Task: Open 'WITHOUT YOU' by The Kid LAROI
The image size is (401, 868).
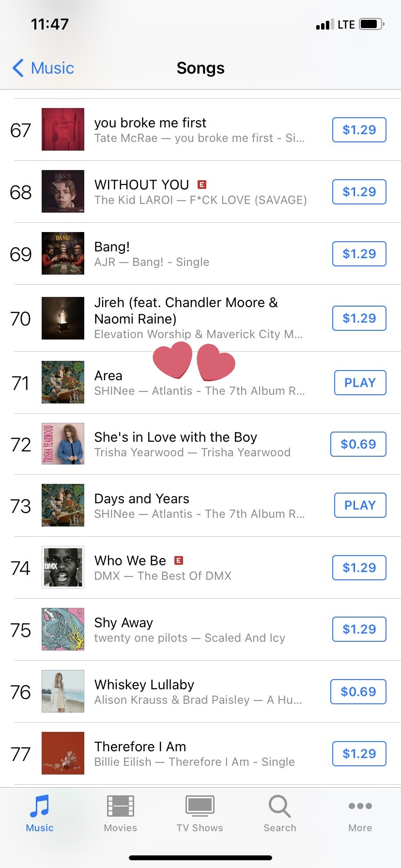Action: point(141,185)
